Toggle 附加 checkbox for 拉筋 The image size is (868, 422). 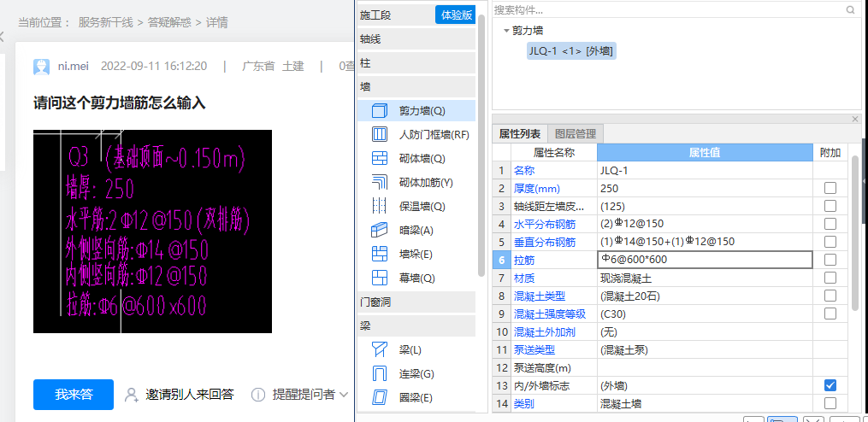coord(830,260)
